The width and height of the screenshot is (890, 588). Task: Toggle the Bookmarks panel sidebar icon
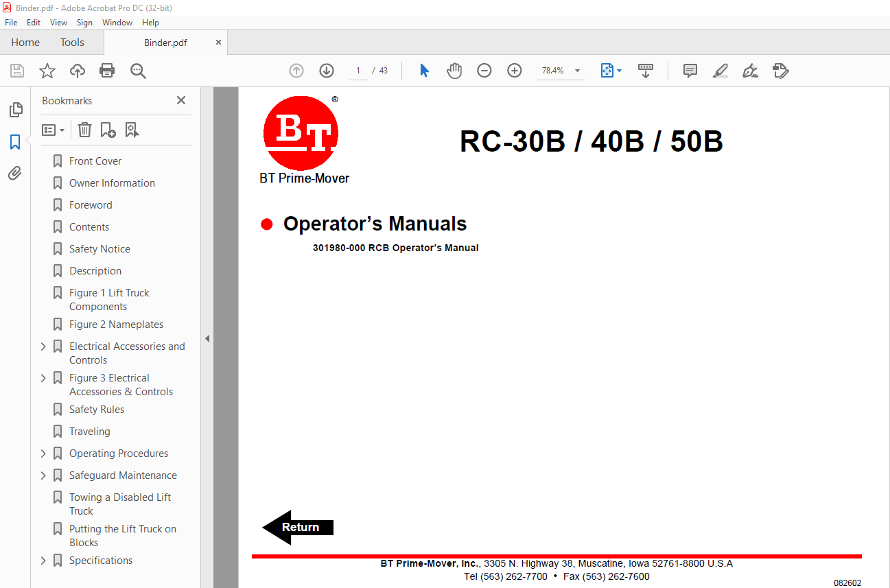coord(15,142)
